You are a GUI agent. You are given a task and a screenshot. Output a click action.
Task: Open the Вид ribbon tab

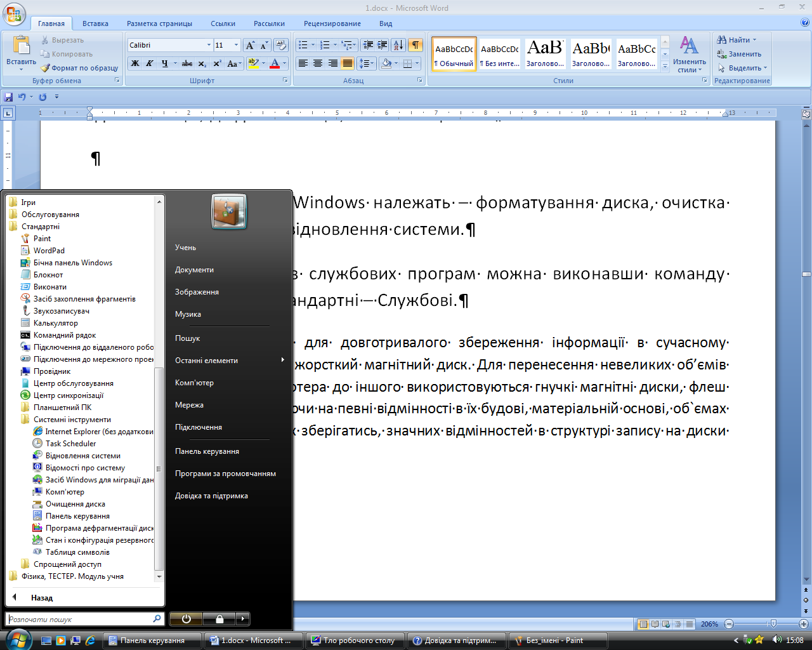point(386,23)
